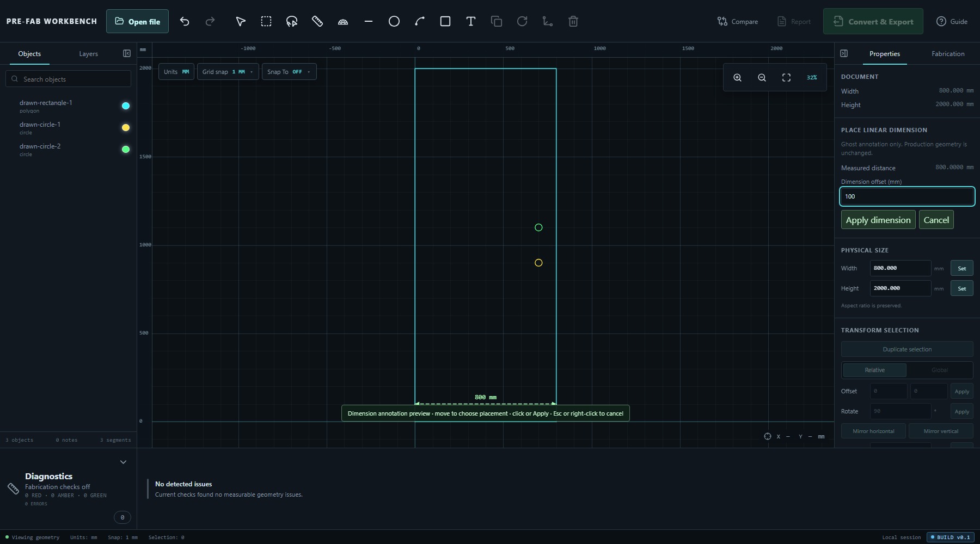Viewport: 980px width, 544px height.
Task: Select the pointer selection tool
Action: point(240,21)
